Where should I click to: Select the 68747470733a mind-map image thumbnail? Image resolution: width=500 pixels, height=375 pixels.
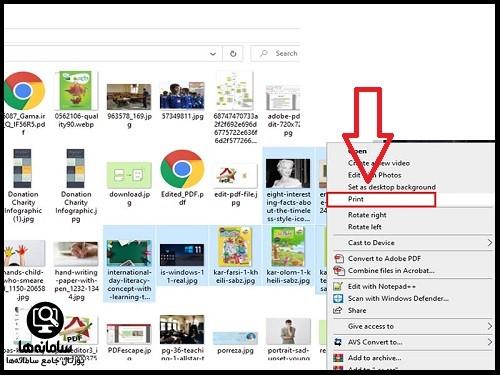(x=235, y=91)
